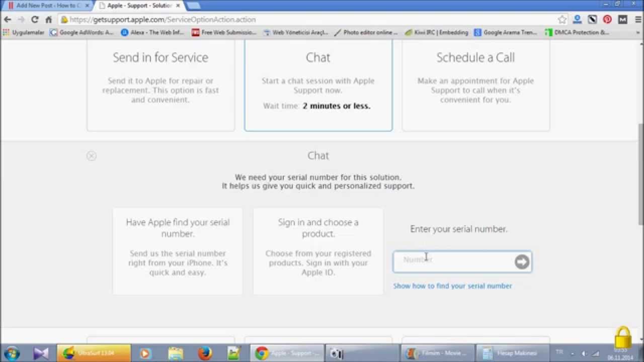Go back using the browser back arrow
This screenshot has width=644, height=362.
click(x=8, y=20)
